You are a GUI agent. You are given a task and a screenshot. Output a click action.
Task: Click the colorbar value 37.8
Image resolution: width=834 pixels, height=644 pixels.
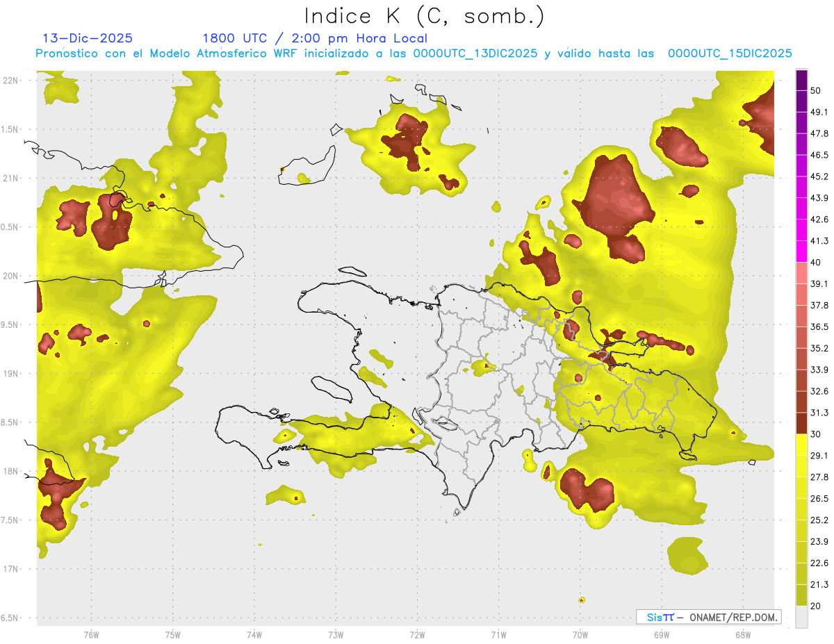coord(819,305)
